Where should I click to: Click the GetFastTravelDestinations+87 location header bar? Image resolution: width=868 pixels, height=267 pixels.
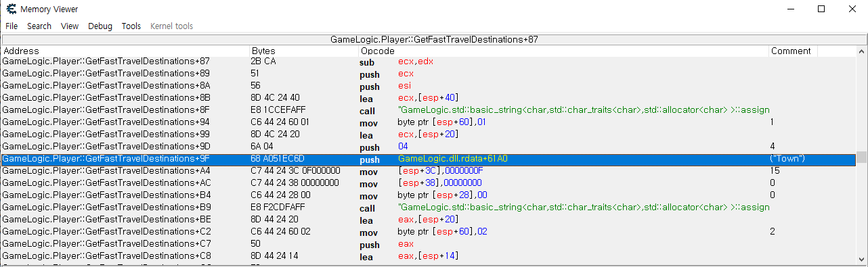[x=434, y=40]
